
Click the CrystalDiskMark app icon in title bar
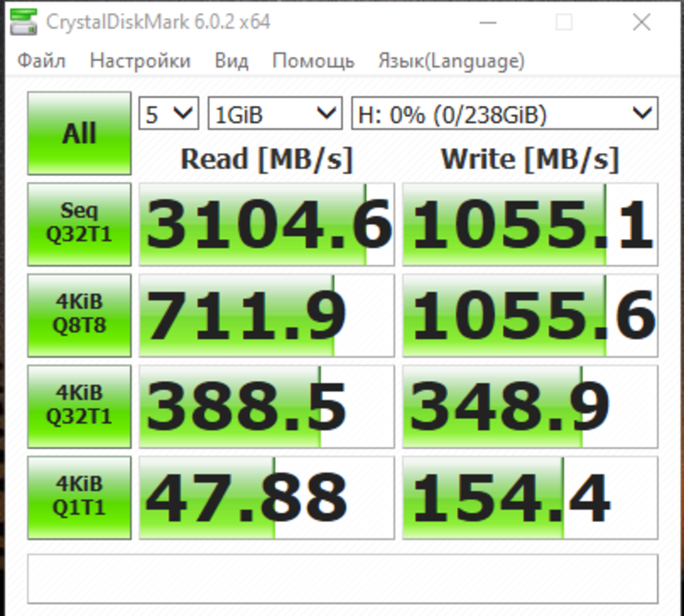[x=22, y=22]
